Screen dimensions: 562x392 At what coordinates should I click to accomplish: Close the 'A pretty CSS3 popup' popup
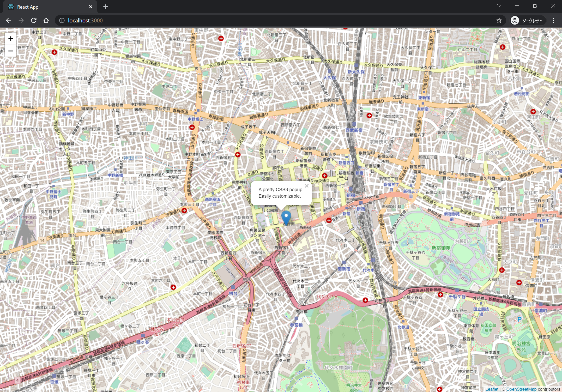coord(307,186)
